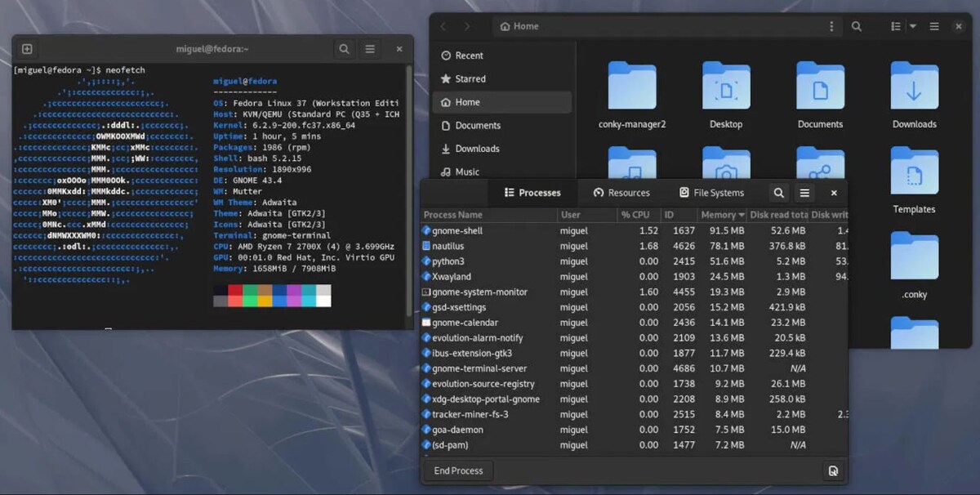The width and height of the screenshot is (980, 495).
Task: Click the terminal title miguel@fedora:~
Action: tap(212, 49)
